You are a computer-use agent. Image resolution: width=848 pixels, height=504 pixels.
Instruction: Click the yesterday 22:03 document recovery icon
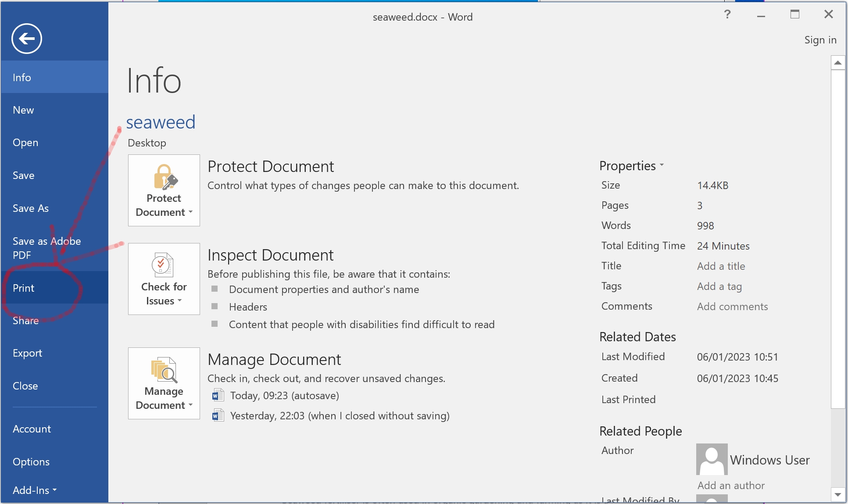tap(217, 415)
